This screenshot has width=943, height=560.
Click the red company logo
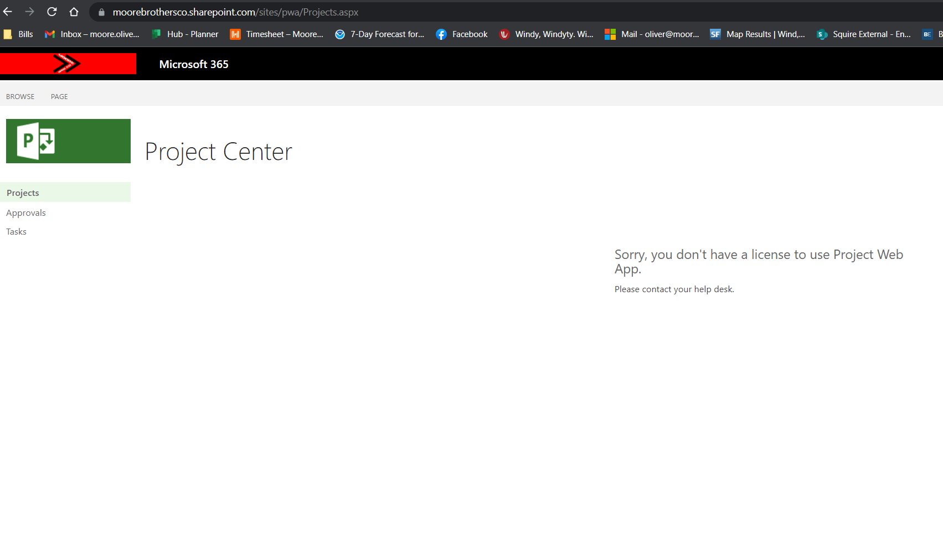point(68,64)
